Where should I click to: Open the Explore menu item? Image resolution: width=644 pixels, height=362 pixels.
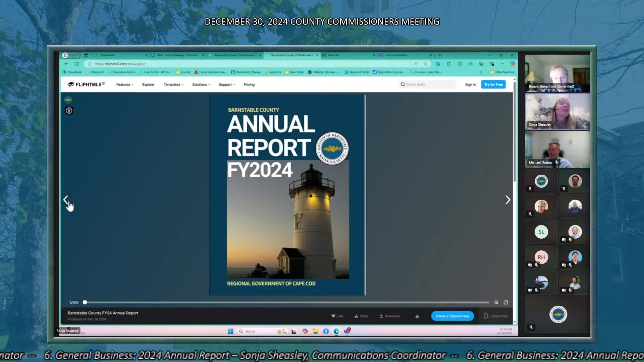tap(148, 84)
